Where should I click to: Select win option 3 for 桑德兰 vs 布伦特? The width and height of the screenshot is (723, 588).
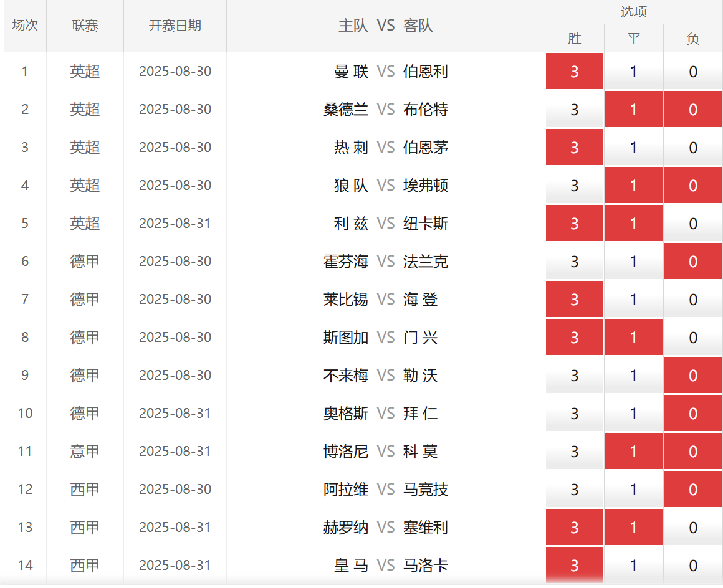point(575,109)
